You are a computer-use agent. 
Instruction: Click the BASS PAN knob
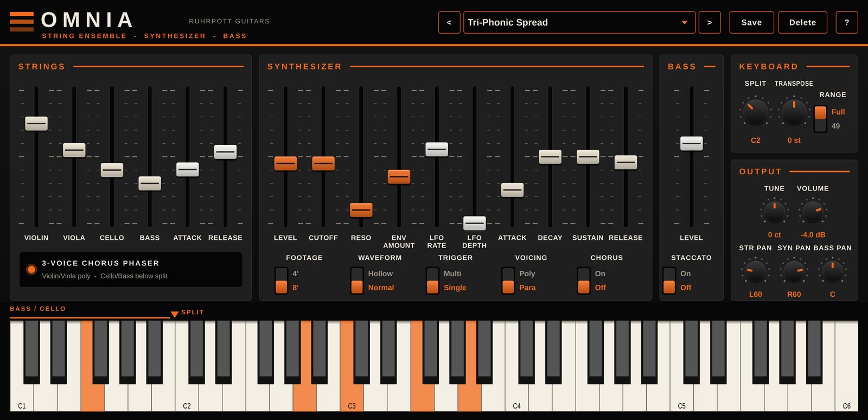click(x=832, y=271)
